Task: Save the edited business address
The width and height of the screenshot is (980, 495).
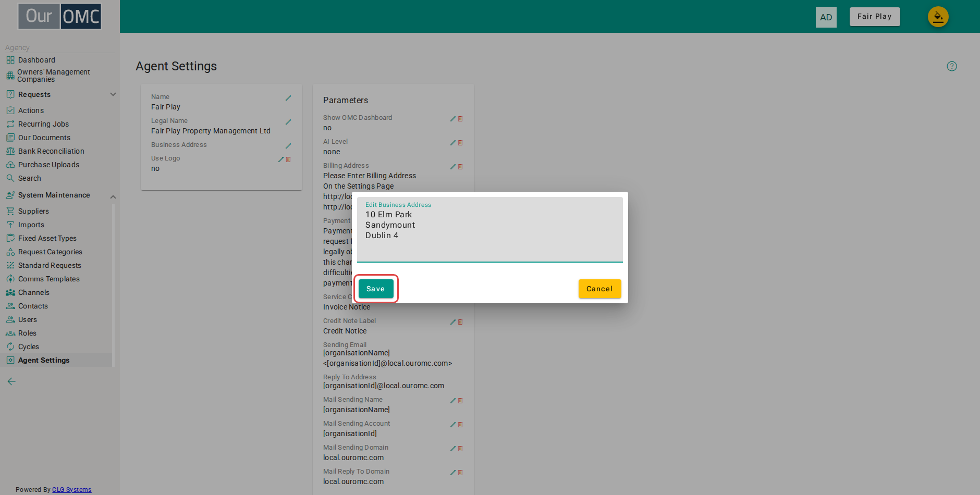Action: pos(376,289)
